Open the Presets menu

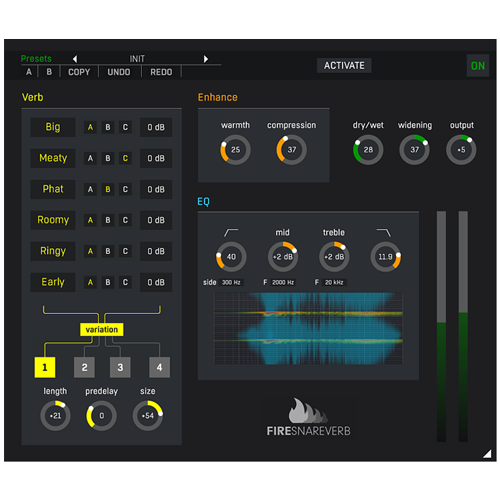(x=36, y=59)
